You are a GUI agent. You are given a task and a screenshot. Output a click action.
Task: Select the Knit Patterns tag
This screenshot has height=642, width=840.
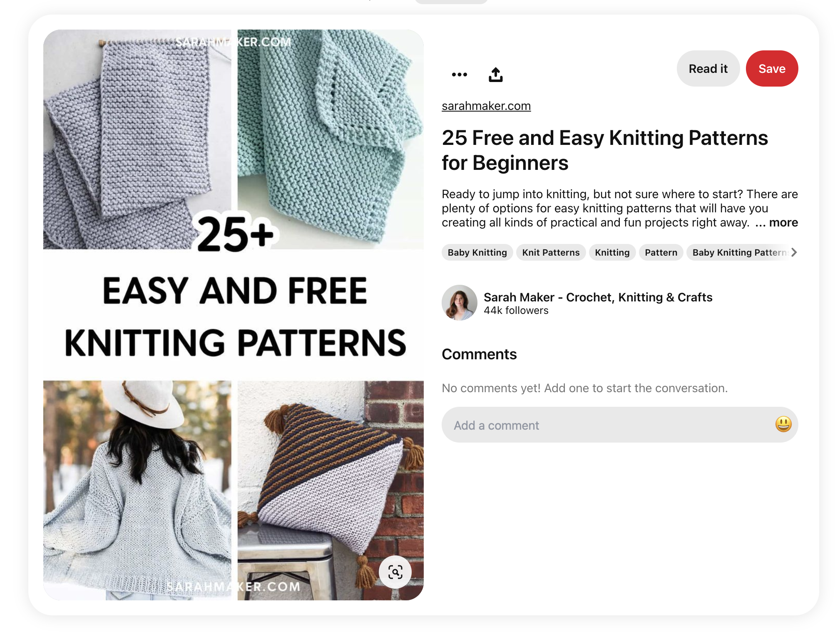coord(551,252)
